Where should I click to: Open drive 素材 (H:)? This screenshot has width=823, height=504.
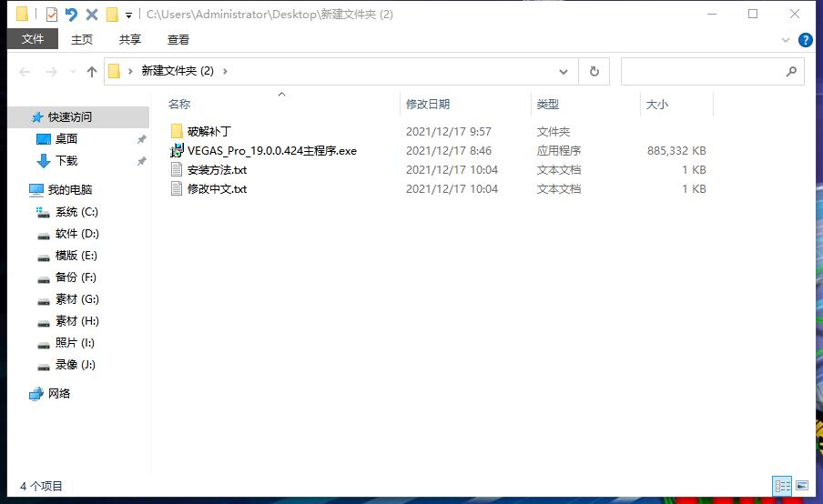click(x=77, y=320)
